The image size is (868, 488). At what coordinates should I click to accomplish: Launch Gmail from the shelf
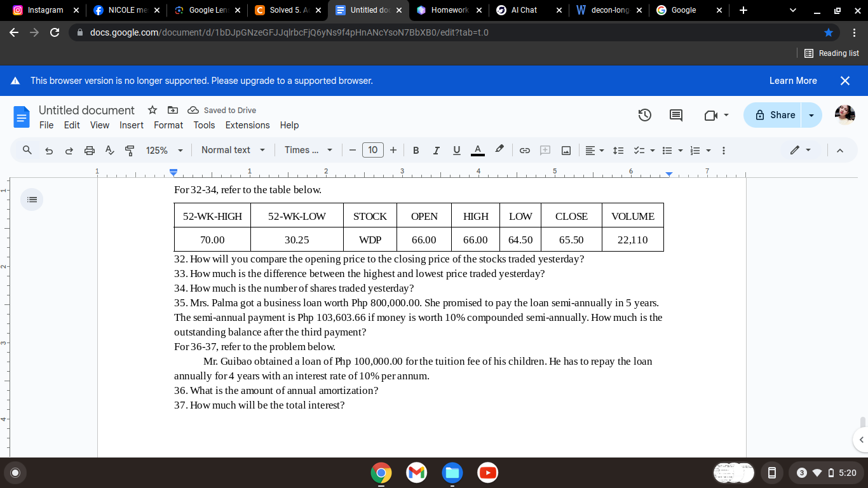[416, 473]
